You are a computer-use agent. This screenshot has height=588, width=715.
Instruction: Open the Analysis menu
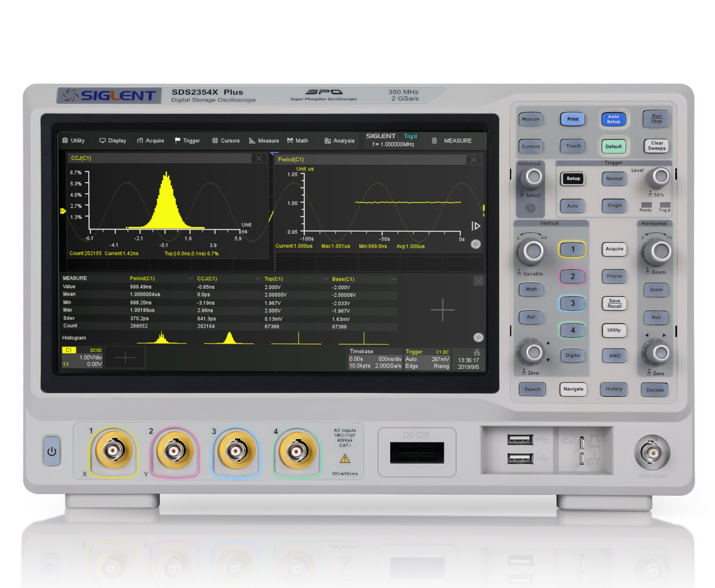[340, 141]
